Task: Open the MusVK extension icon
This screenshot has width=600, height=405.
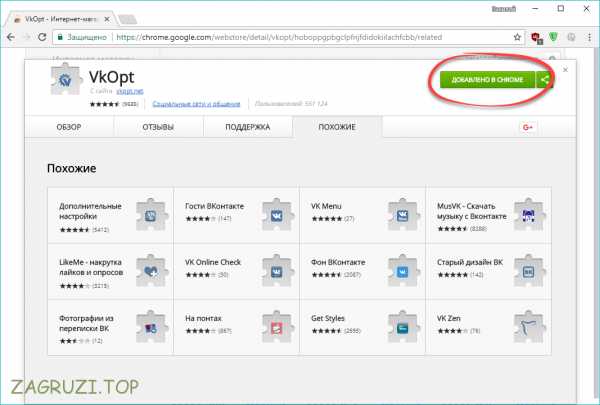Action: [x=530, y=215]
